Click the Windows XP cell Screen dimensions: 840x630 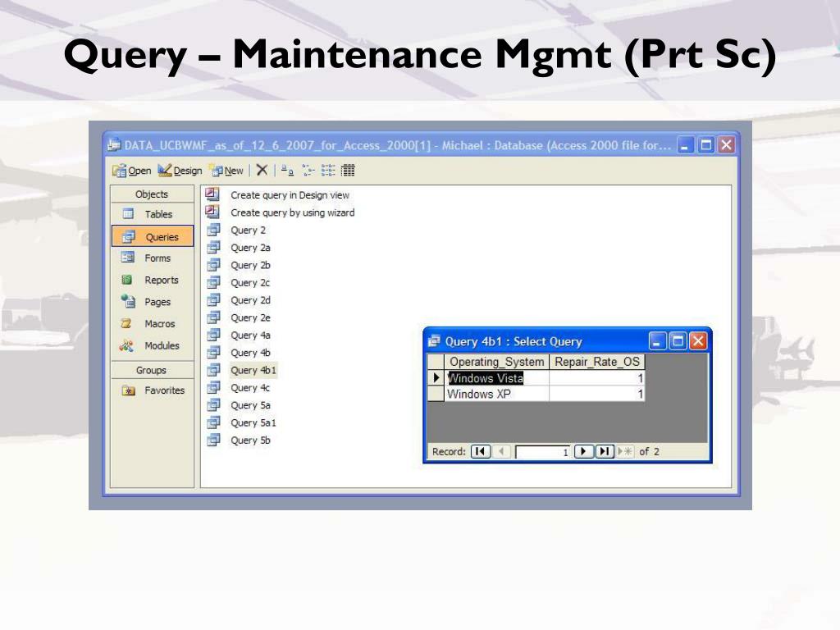coord(496,395)
